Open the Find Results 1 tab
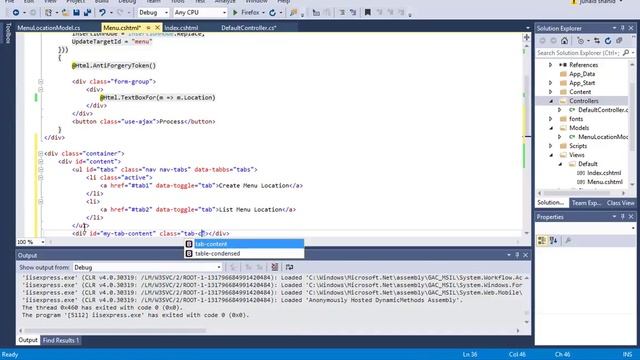Viewport: 640px width, 360px height. point(61,340)
